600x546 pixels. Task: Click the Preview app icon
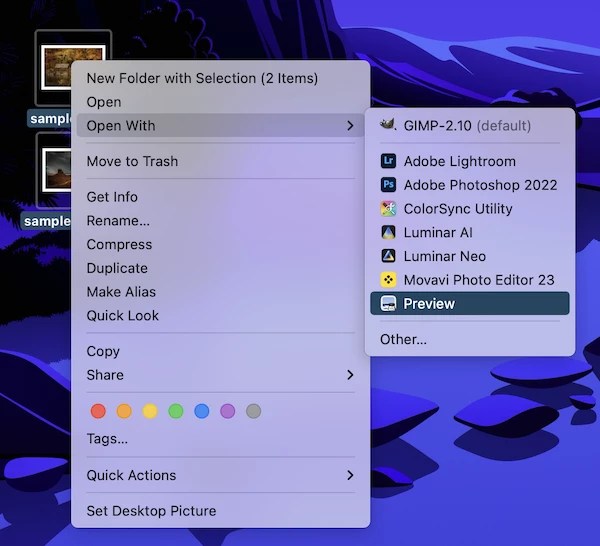[x=388, y=303]
